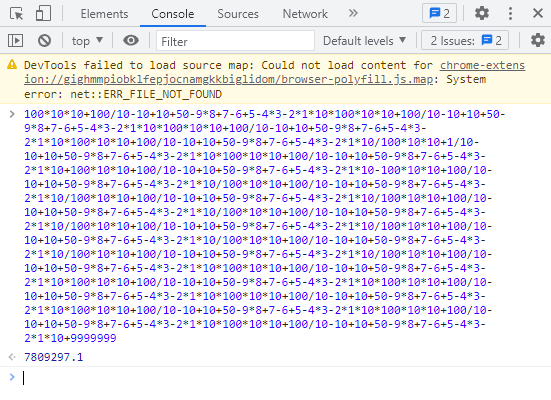Click the output arrow beside 7809297.1
Viewport: 551px width, 400px height.
point(12,357)
